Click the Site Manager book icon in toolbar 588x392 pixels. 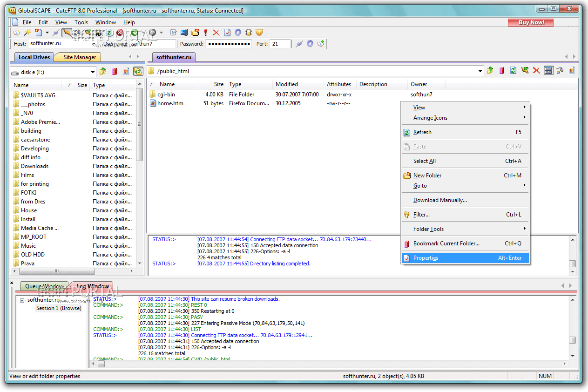[17, 33]
